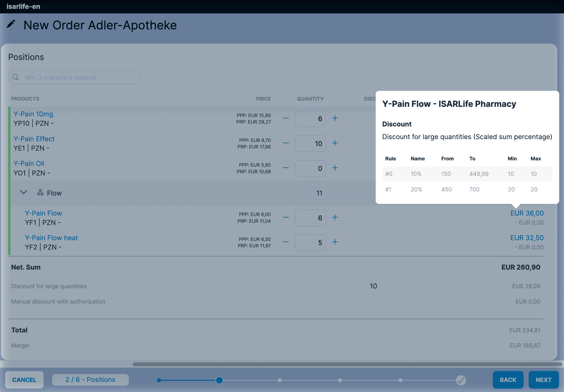This screenshot has width=564, height=392.
Task: Open the Y-Pain Effect product link
Action: coord(34,139)
